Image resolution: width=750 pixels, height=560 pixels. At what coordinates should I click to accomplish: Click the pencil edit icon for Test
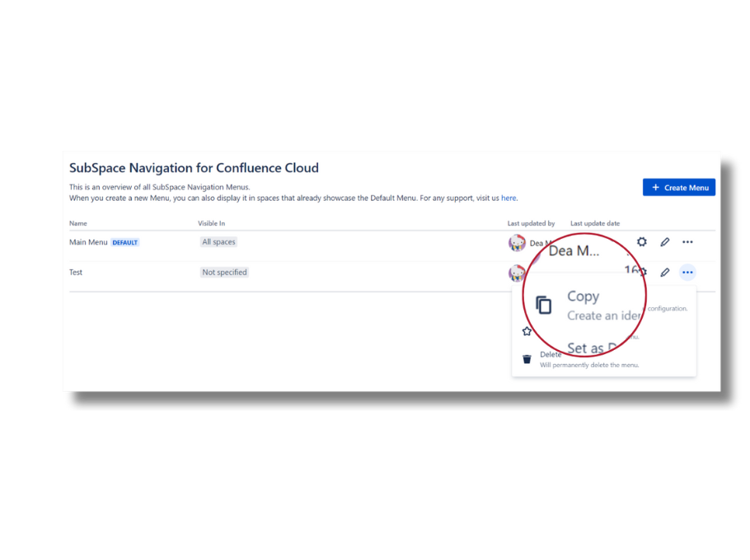(x=665, y=273)
